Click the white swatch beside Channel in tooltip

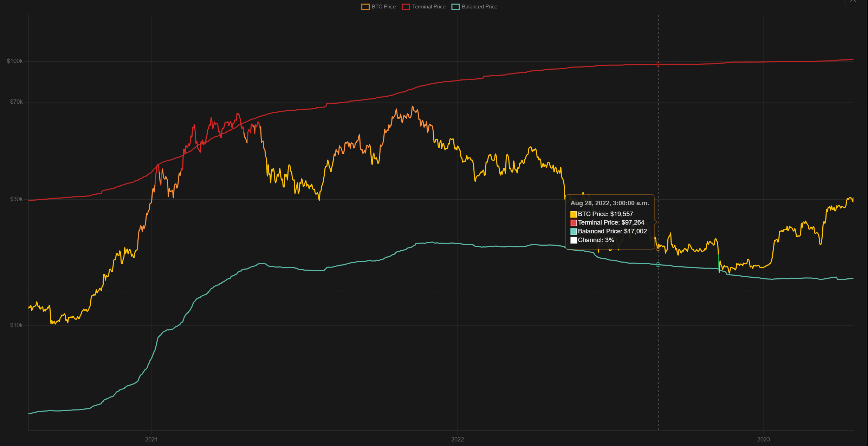574,240
